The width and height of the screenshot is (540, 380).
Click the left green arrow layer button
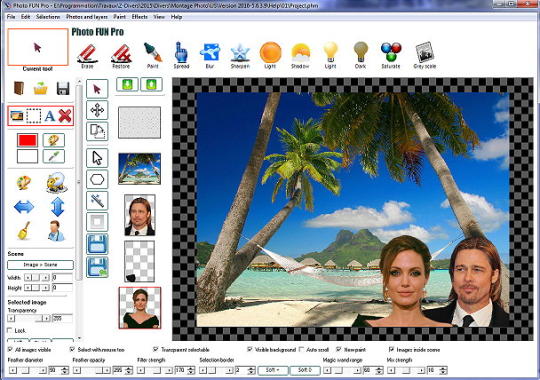click(x=127, y=84)
